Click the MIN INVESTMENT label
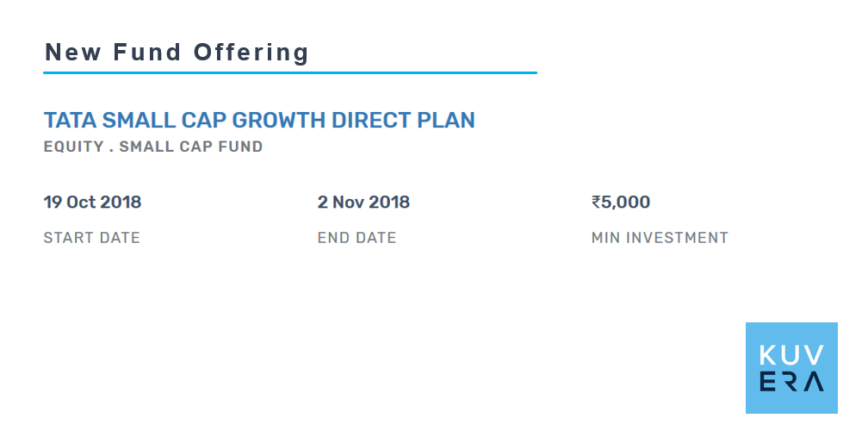 (660, 238)
